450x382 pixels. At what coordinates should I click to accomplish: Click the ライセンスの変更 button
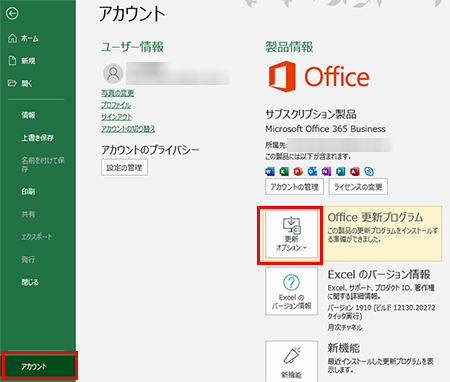pos(358,187)
